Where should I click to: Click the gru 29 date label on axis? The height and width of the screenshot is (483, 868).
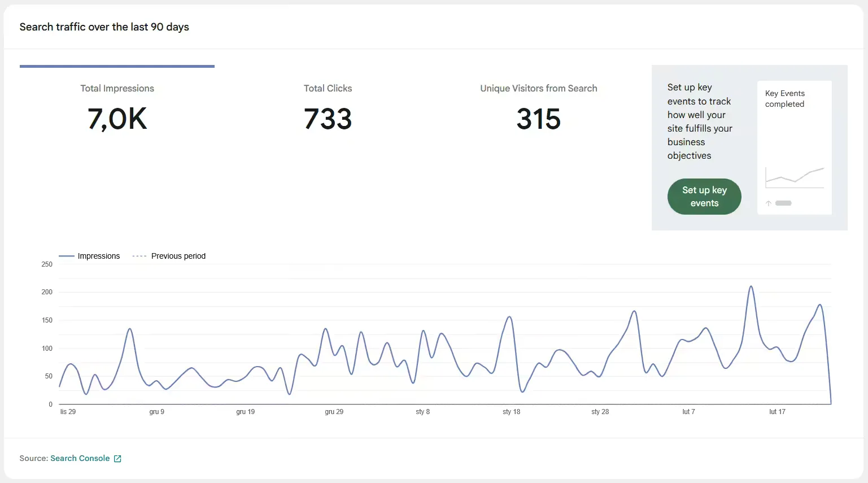(334, 412)
